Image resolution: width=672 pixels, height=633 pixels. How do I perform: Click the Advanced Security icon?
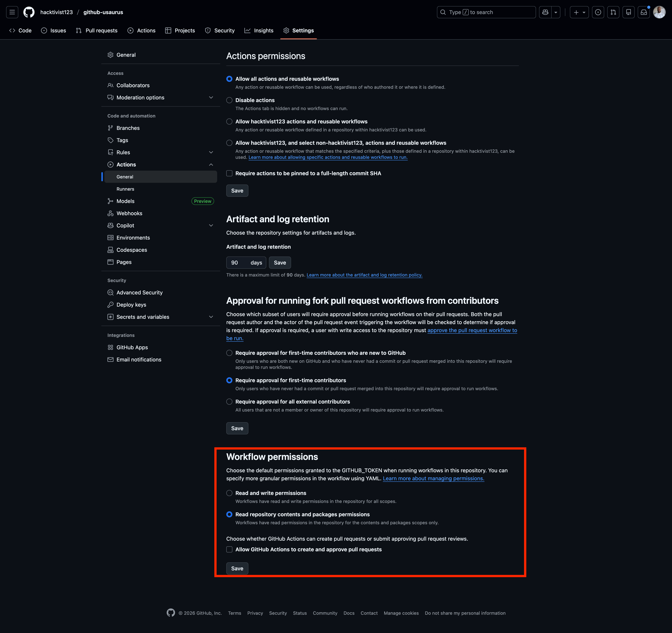coord(110,292)
